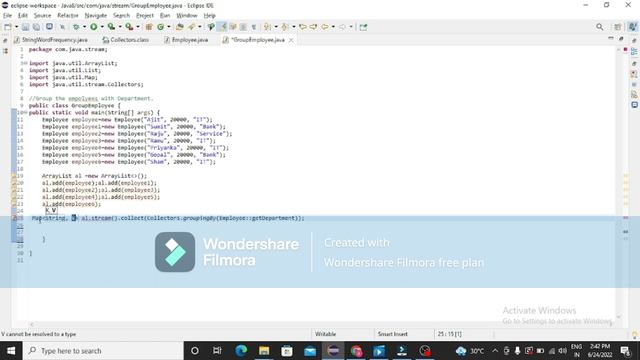Expand Back navigation history dropdown arrow
The image size is (640, 360).
coord(333,27)
